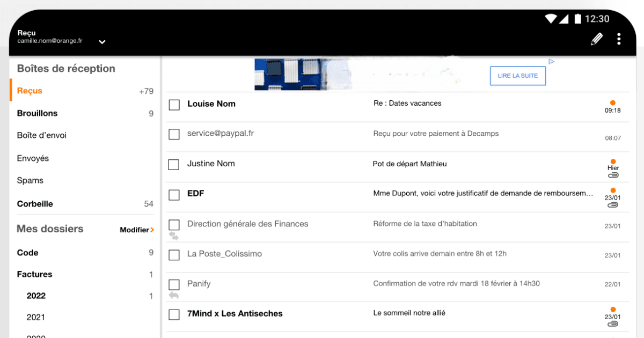Click the forward-reply icon under Direction générale

[x=173, y=235]
